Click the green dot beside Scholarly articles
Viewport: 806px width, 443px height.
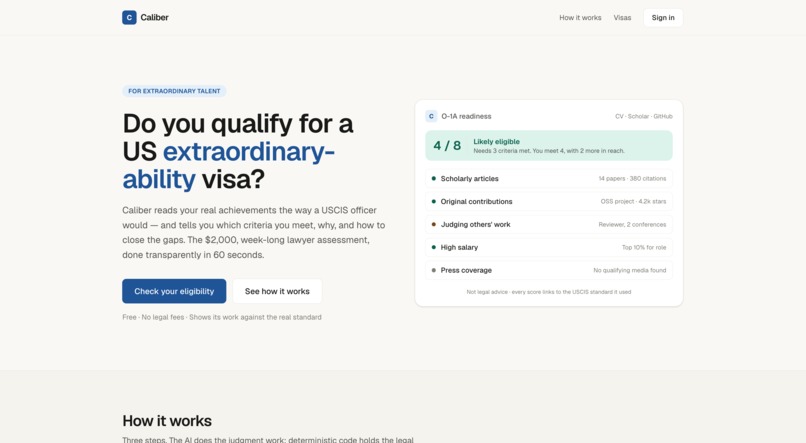point(434,178)
